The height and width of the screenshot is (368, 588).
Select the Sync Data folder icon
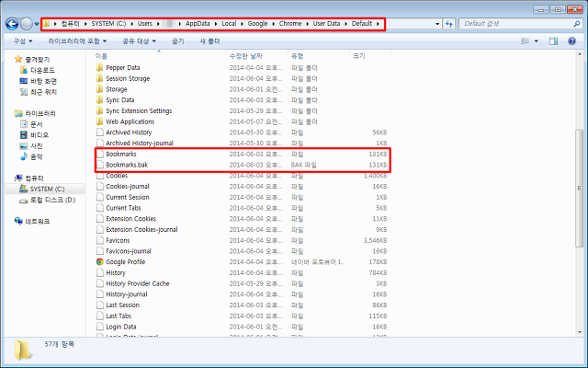(x=100, y=100)
